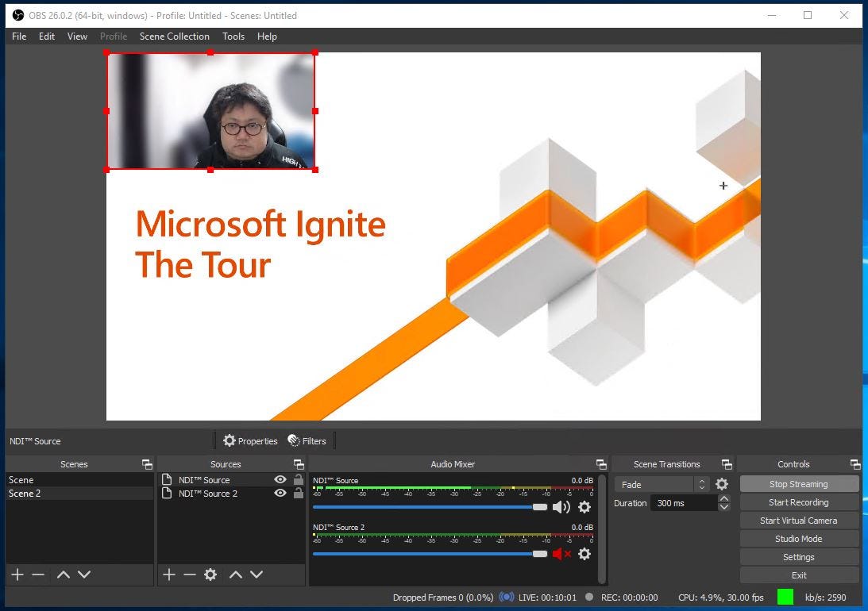Click the kb/s: 2590 bitrate text

coord(825,598)
